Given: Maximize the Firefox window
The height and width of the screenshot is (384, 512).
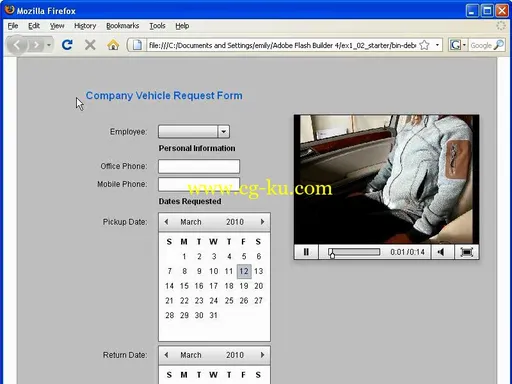Looking at the screenshot, I should pos(487,11).
